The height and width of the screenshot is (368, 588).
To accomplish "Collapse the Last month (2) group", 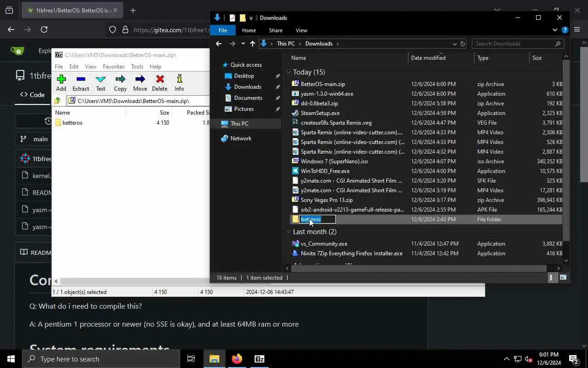I will (288, 232).
